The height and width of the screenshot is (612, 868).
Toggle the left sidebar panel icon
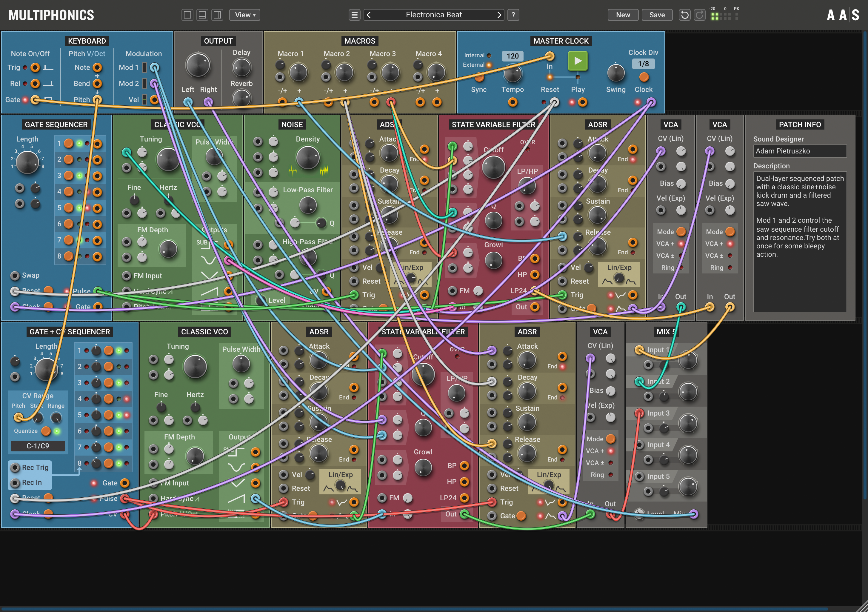(x=187, y=15)
